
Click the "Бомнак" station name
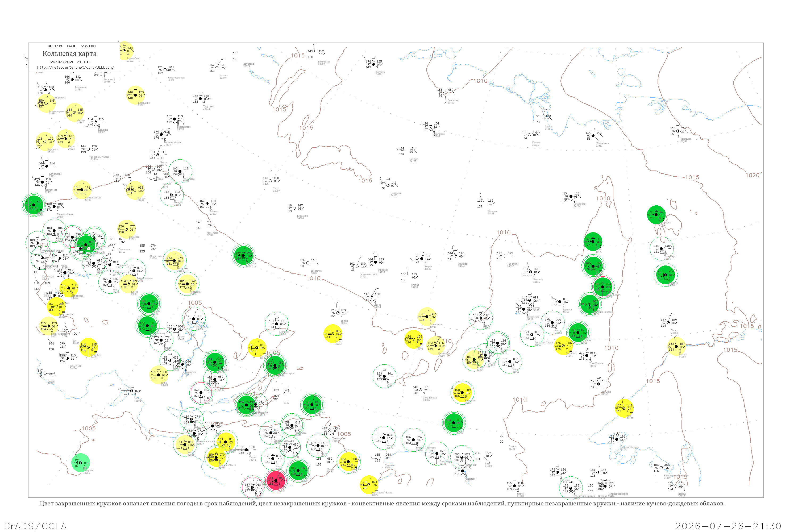pyautogui.click(x=513, y=446)
